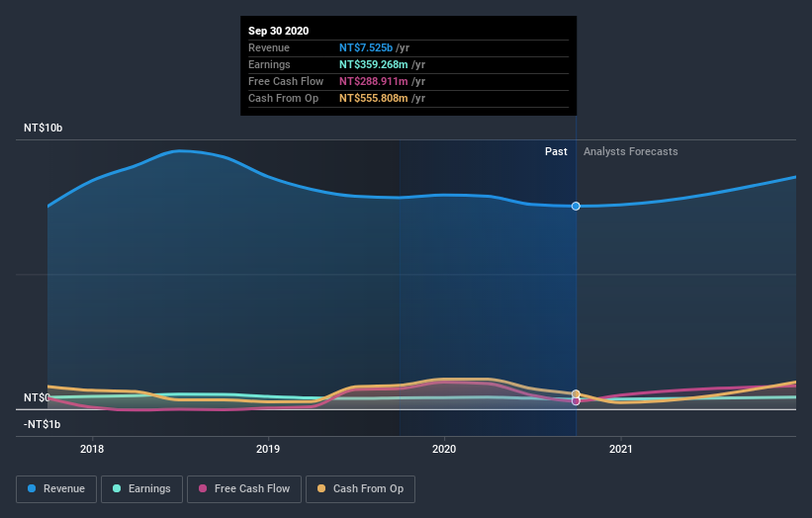Click the -NT$1b y-axis label

point(42,424)
